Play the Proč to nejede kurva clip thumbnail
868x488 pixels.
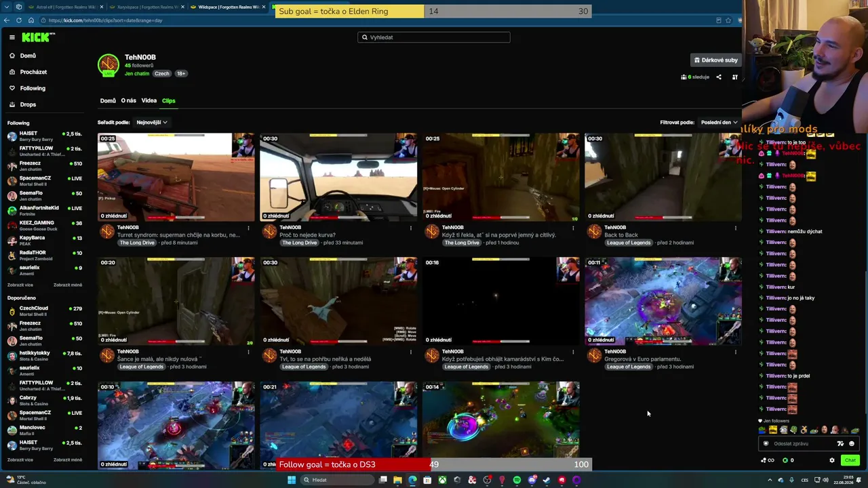coord(338,177)
